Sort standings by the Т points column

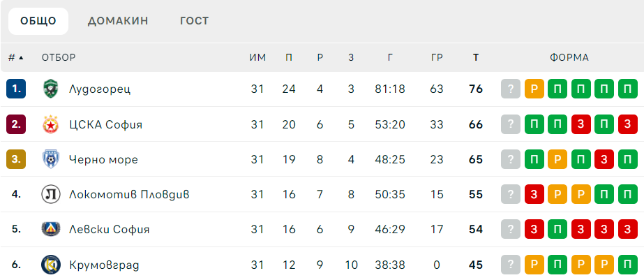click(x=476, y=57)
